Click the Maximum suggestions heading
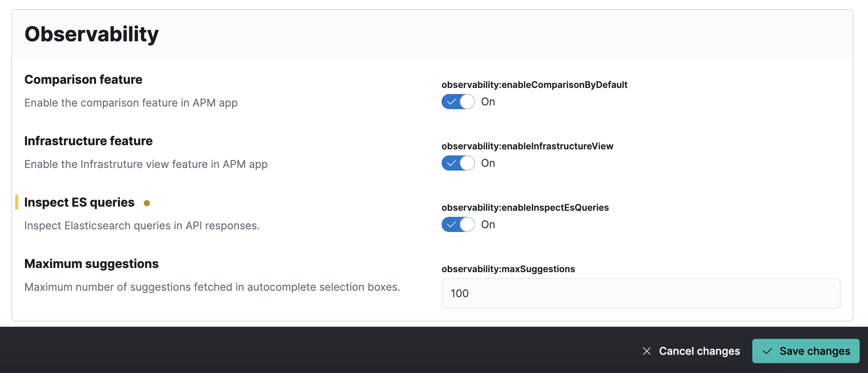 coord(91,263)
